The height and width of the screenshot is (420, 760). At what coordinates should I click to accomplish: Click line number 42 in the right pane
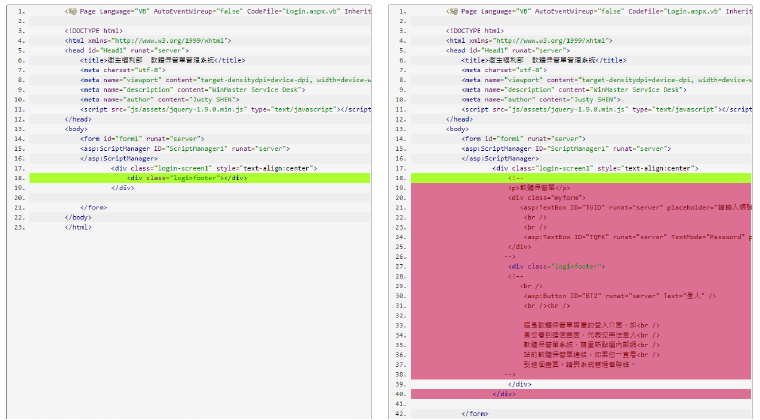tap(400, 414)
